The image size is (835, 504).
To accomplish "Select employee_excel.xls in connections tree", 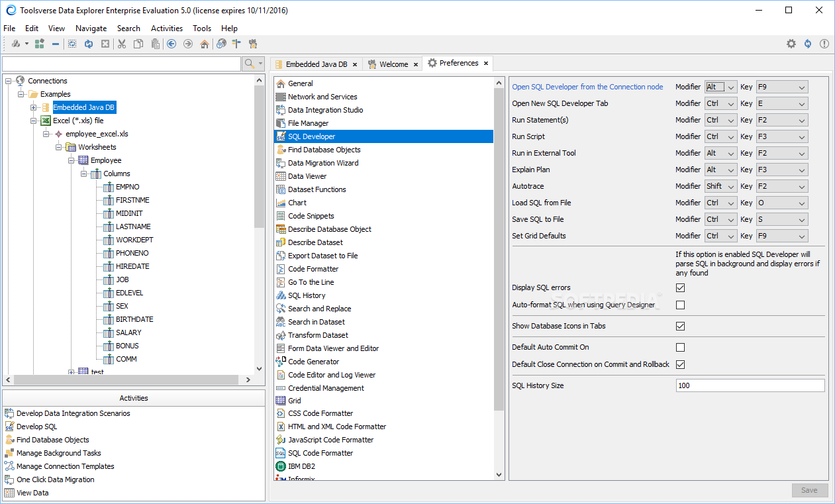I will [x=97, y=134].
